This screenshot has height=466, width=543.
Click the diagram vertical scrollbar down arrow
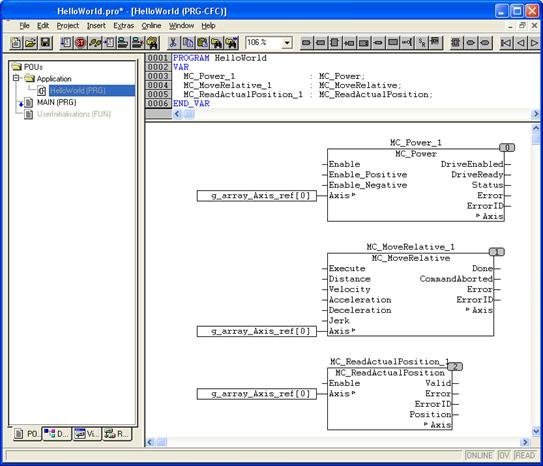[536, 431]
